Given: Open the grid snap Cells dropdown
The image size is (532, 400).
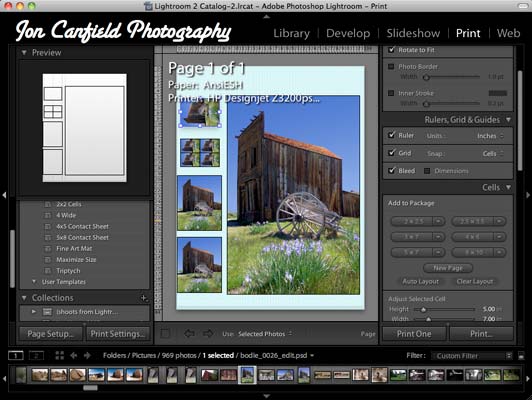Looking at the screenshot, I should 493,154.
